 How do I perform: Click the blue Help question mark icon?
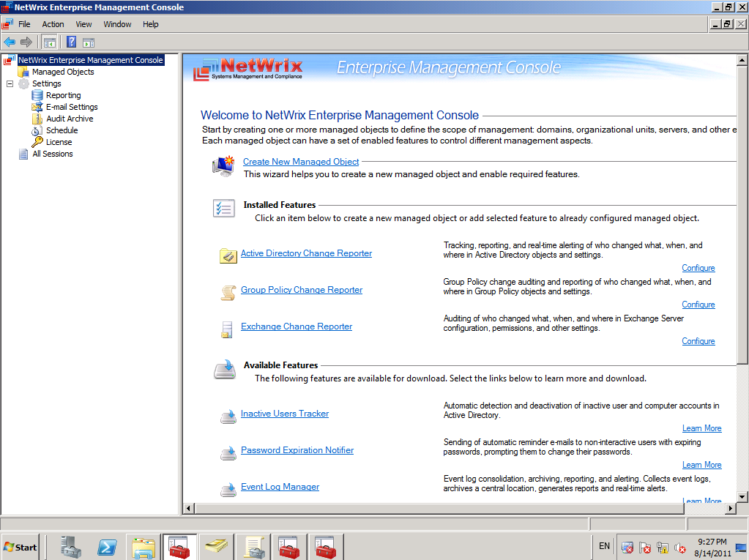71,42
